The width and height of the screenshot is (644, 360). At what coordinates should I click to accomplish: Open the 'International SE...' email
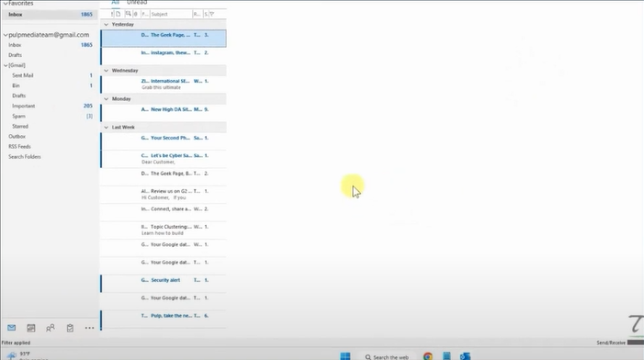[164, 84]
